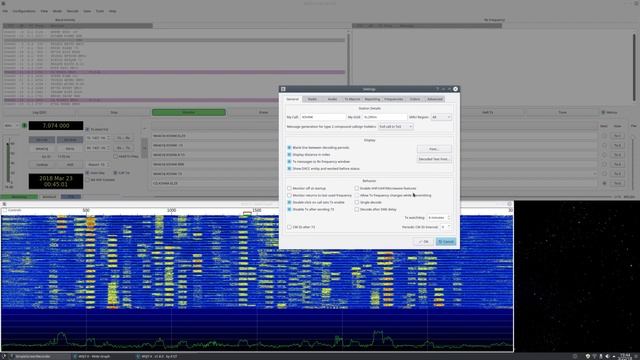Image resolution: width=640 pixels, height=360 pixels.
Task: Select the General tab in Settings
Action: tap(293, 99)
